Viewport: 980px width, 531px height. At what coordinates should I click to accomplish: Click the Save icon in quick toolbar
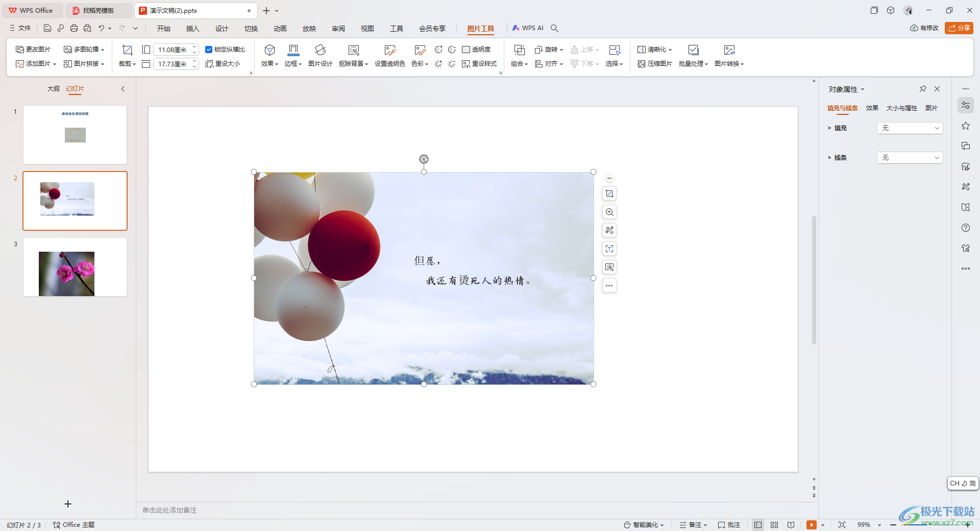click(47, 28)
